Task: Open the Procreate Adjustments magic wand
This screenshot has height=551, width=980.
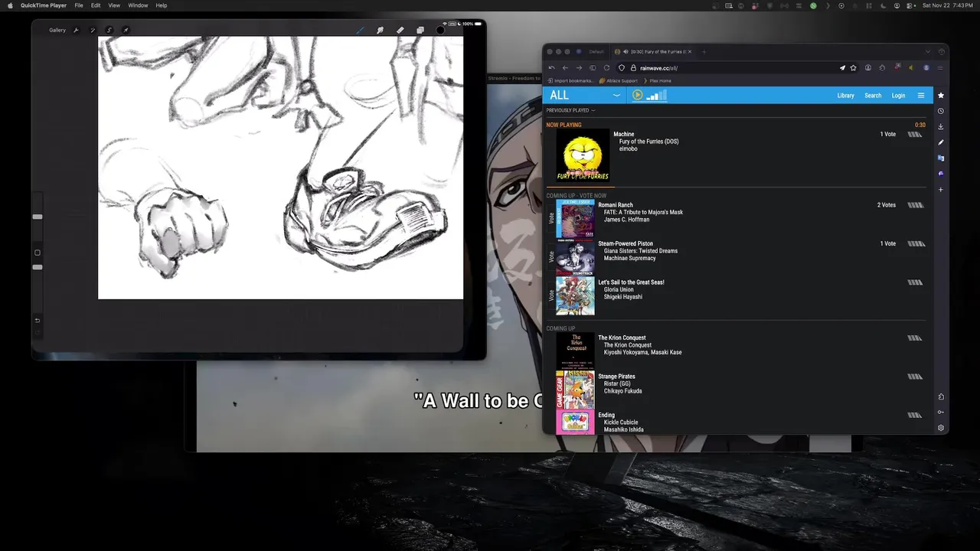Action: pyautogui.click(x=93, y=31)
